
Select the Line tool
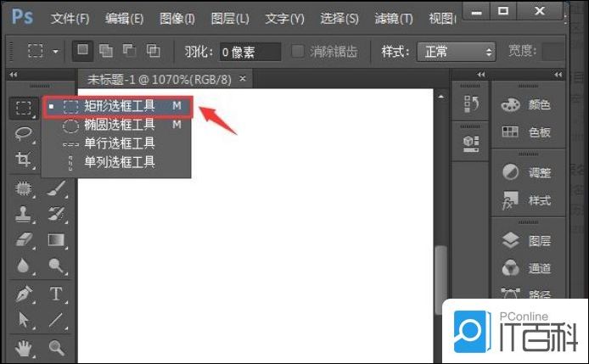coord(56,320)
